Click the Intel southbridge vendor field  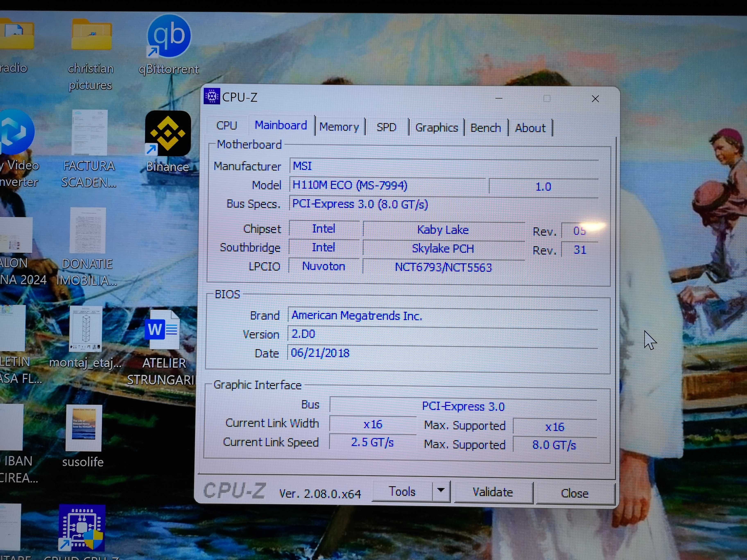pos(324,247)
